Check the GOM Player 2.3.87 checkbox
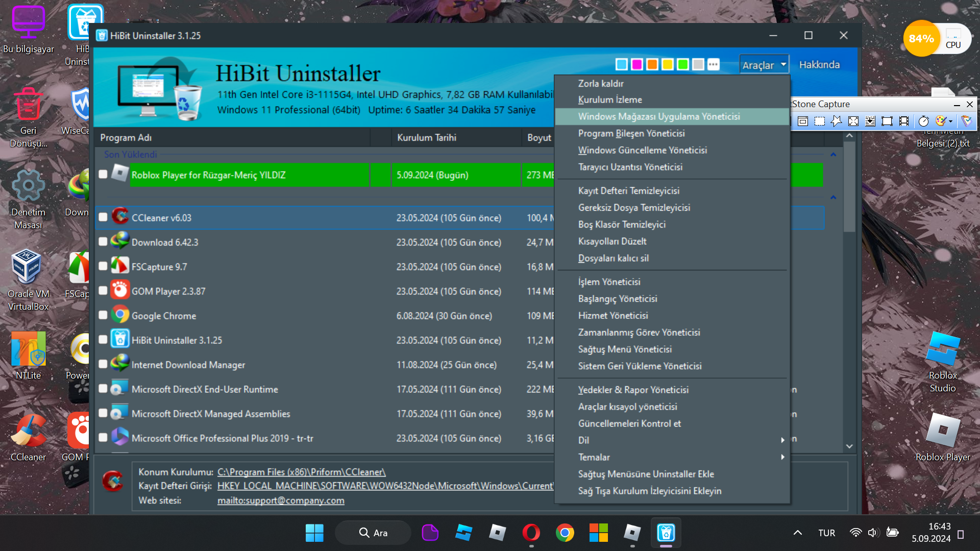 coord(103,291)
